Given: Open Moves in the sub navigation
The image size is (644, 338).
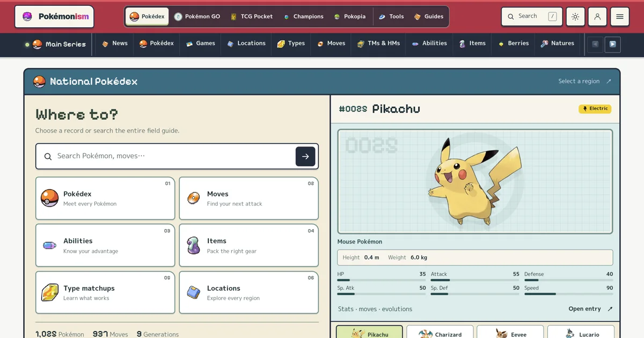Looking at the screenshot, I should tap(331, 43).
